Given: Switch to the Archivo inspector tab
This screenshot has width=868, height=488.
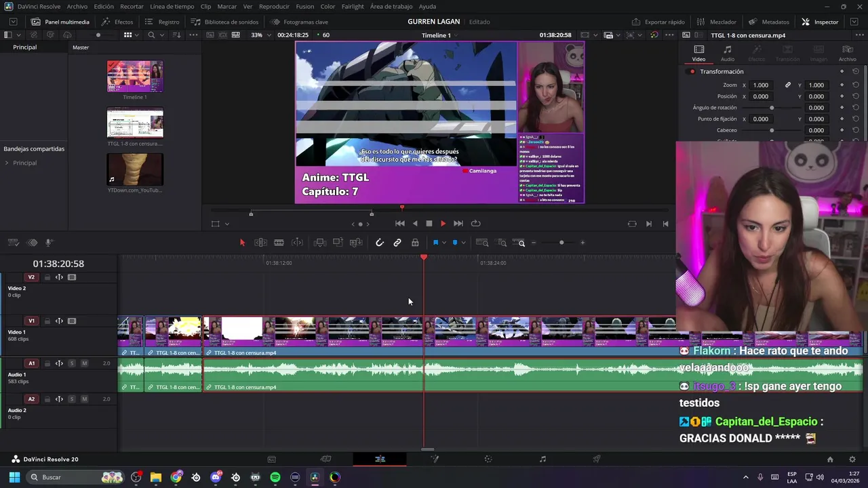Looking at the screenshot, I should tap(848, 54).
